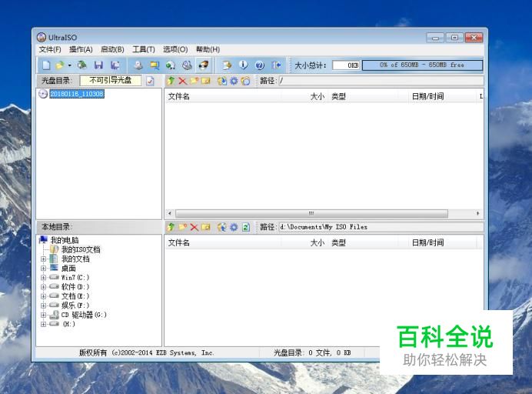Expand the 桌面 tree node

coord(43,269)
